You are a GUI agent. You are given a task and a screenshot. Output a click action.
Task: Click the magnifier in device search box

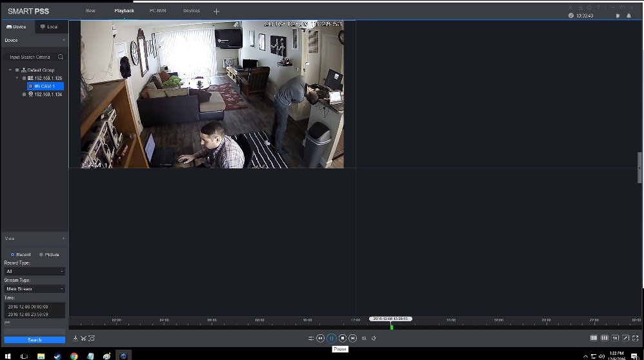click(61, 57)
